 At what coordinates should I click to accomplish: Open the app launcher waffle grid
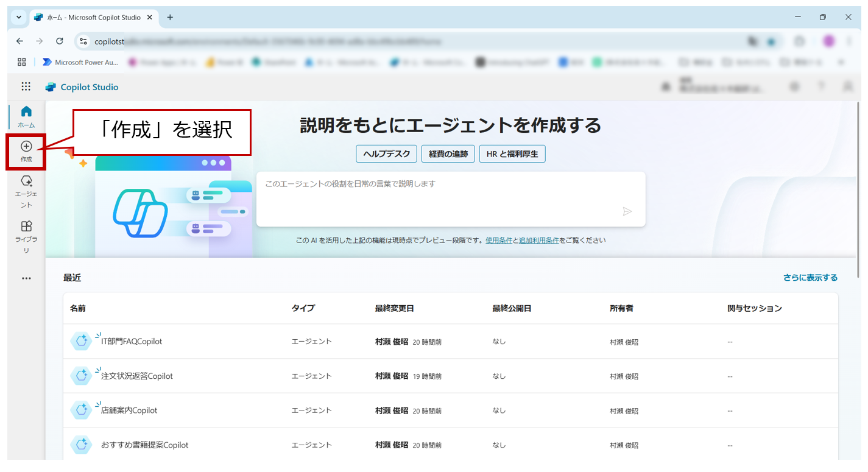tap(26, 87)
